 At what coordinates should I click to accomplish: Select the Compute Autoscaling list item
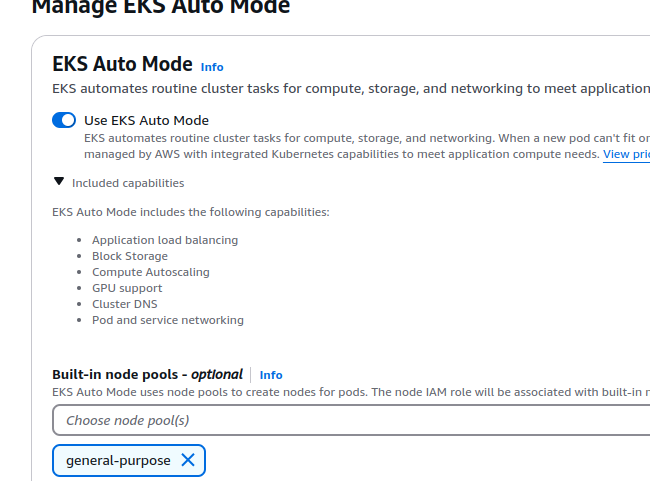point(151,272)
